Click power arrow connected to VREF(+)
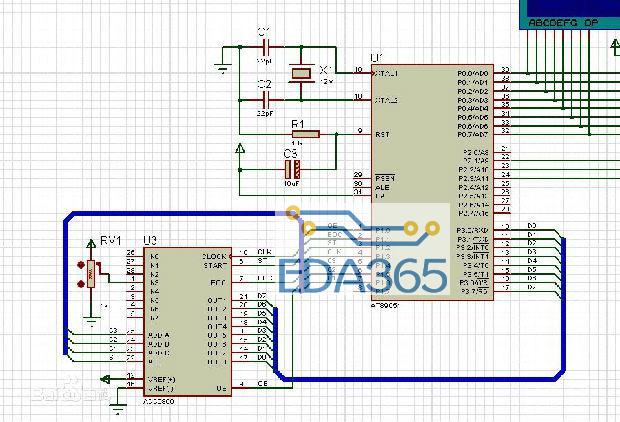Viewport: 620px width, 422px height. coord(105,379)
